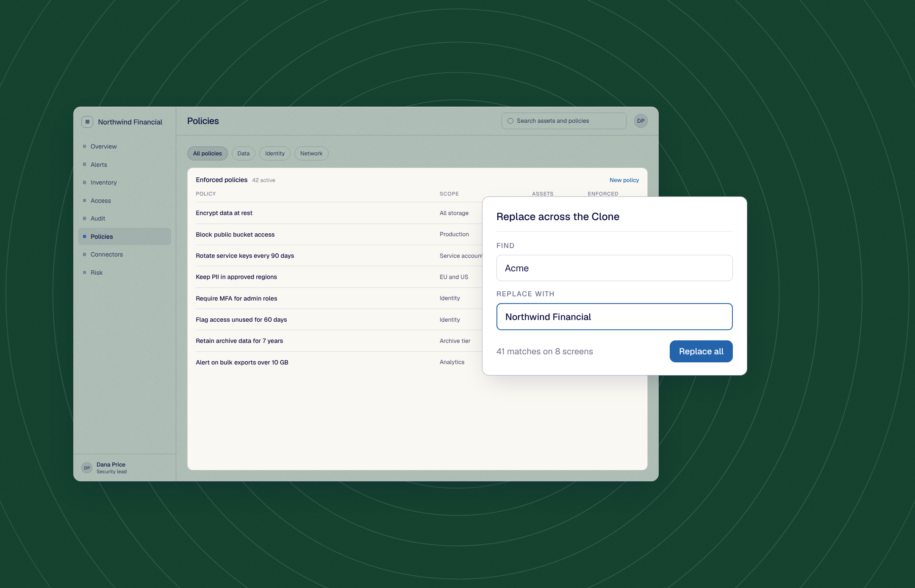The height and width of the screenshot is (588, 915).
Task: Select Policies in the sidebar
Action: 125,237
